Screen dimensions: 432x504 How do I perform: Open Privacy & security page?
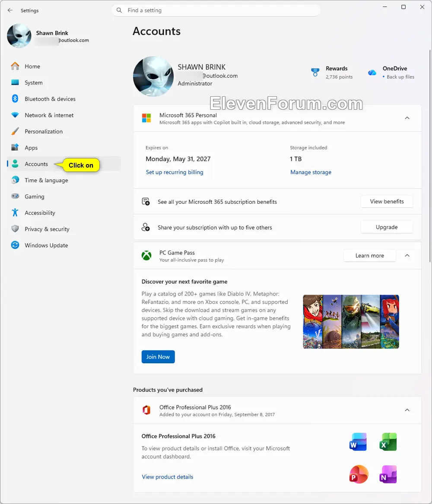coord(64,229)
